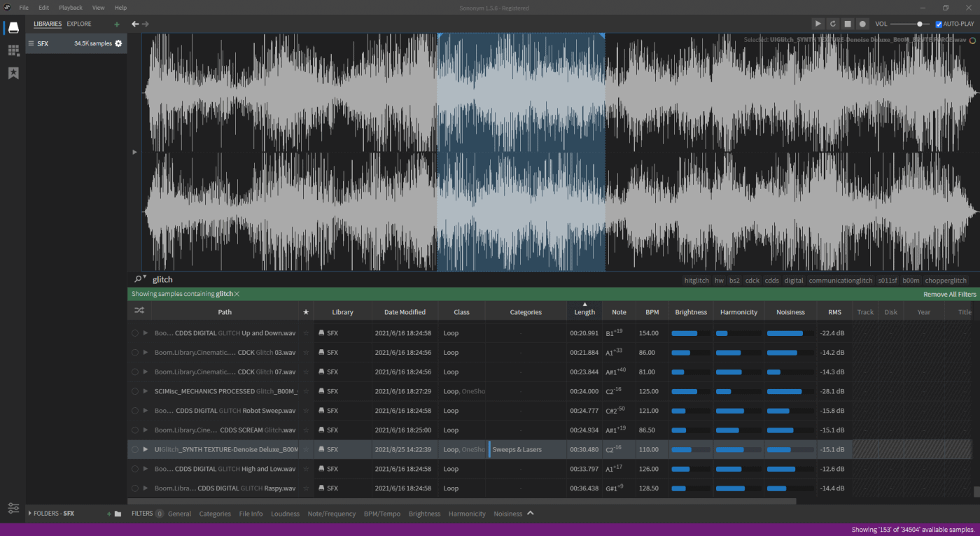Screen dimensions: 980x536
Task: Click the Play button in the transport controls
Action: point(818,24)
